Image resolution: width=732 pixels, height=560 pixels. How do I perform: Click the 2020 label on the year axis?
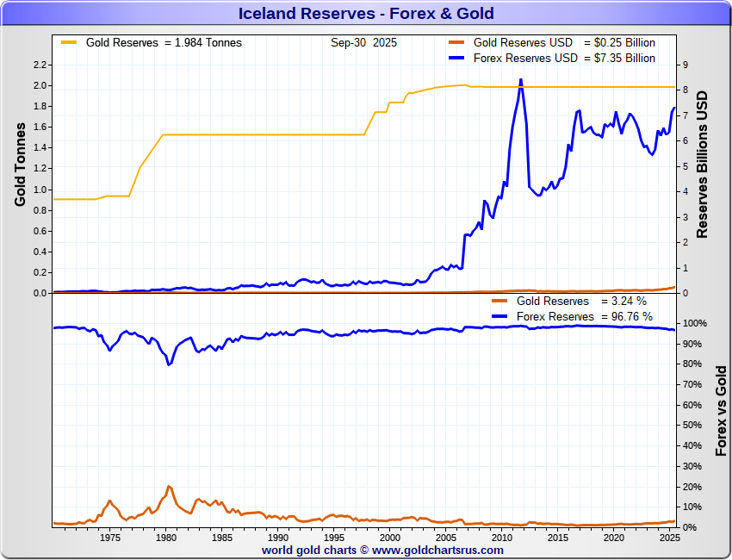coord(614,538)
